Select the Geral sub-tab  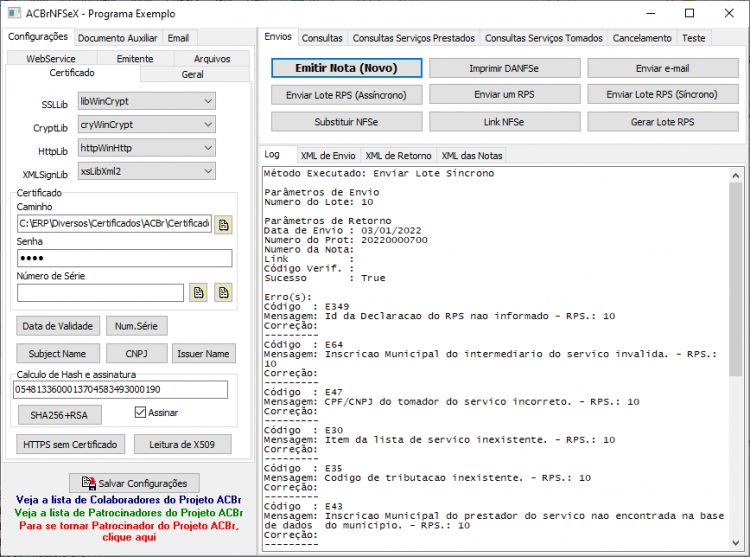(x=193, y=75)
